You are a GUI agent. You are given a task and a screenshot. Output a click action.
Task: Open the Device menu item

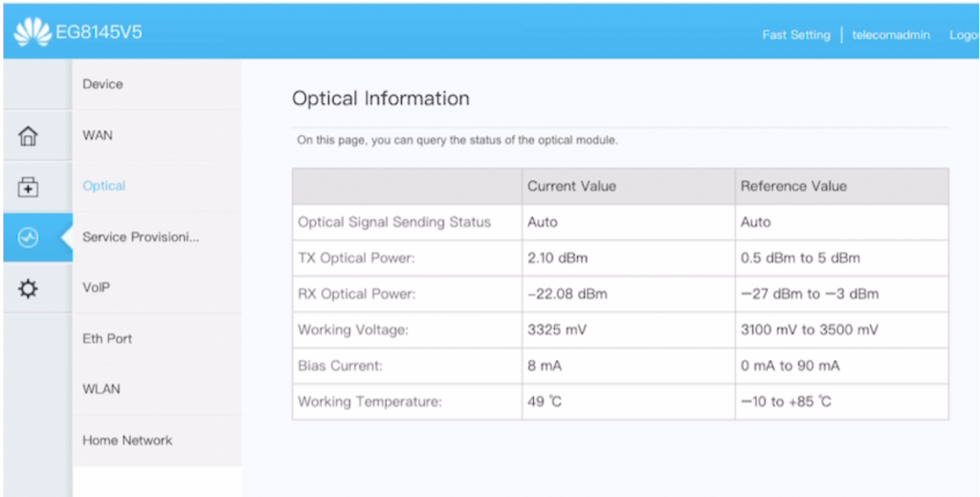click(x=103, y=84)
